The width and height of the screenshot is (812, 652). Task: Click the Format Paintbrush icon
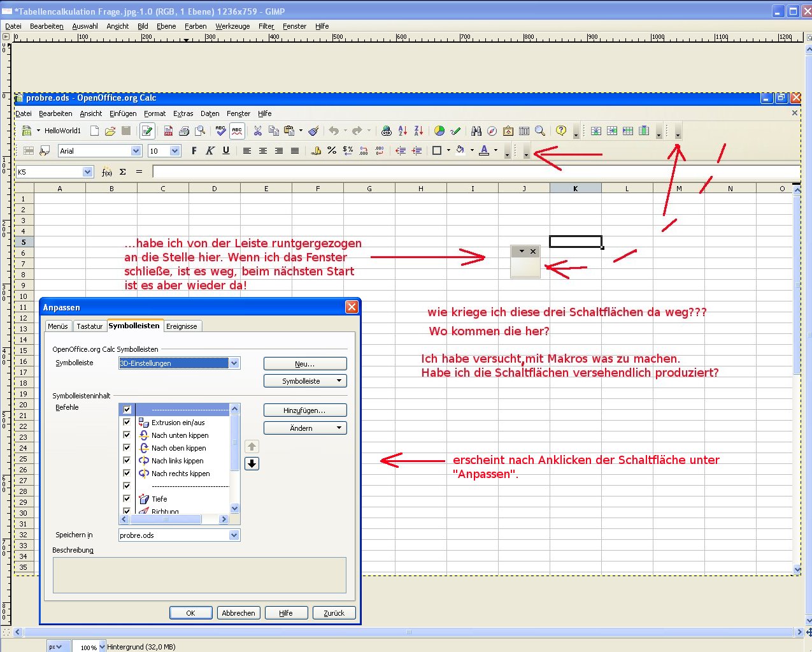point(313,131)
